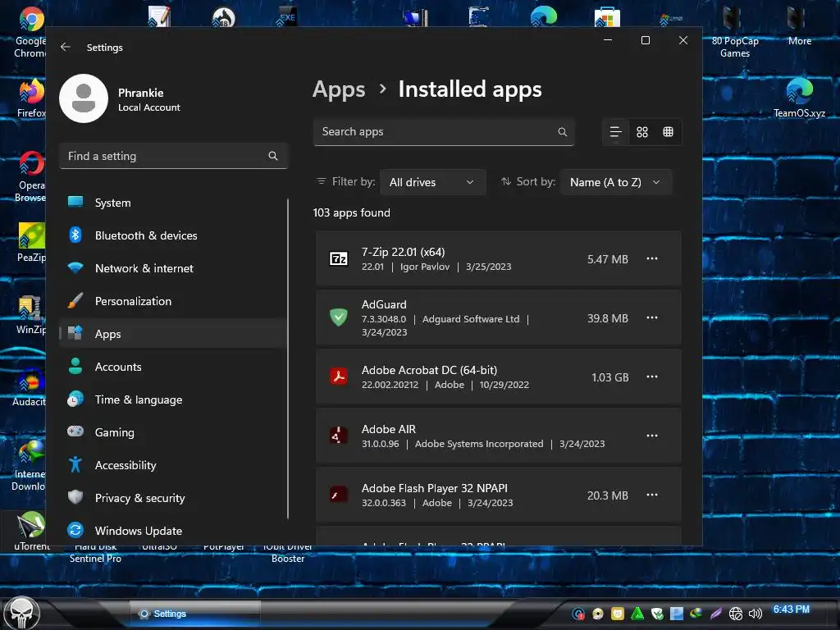The width and height of the screenshot is (840, 630).
Task: Open Adobe Flash Player 32 NPAPI options menu
Action: pos(652,495)
